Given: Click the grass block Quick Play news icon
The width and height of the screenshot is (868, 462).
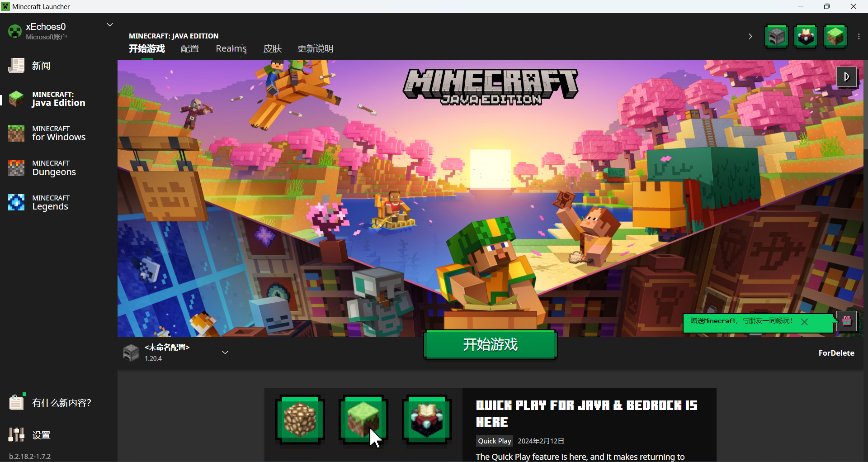Looking at the screenshot, I should point(363,419).
